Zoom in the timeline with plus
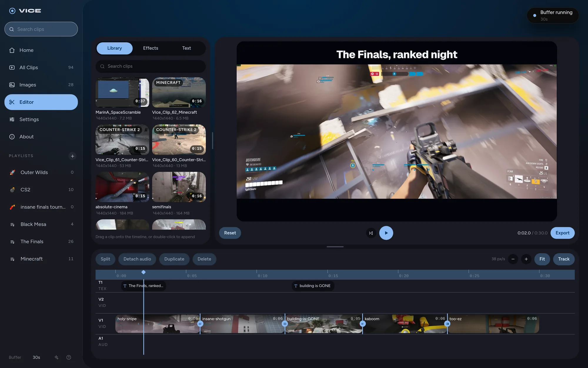The height and width of the screenshot is (368, 588). tap(526, 259)
